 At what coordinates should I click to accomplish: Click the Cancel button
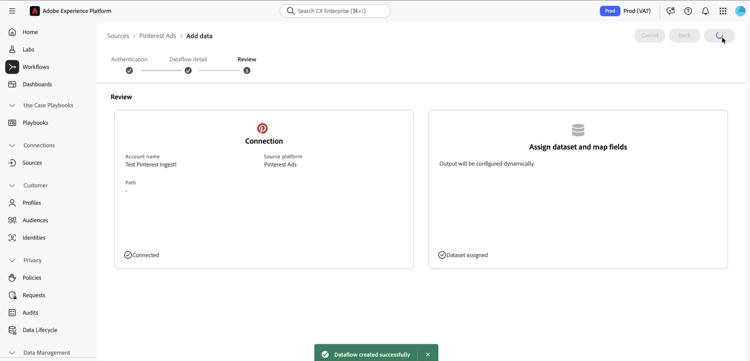650,35
